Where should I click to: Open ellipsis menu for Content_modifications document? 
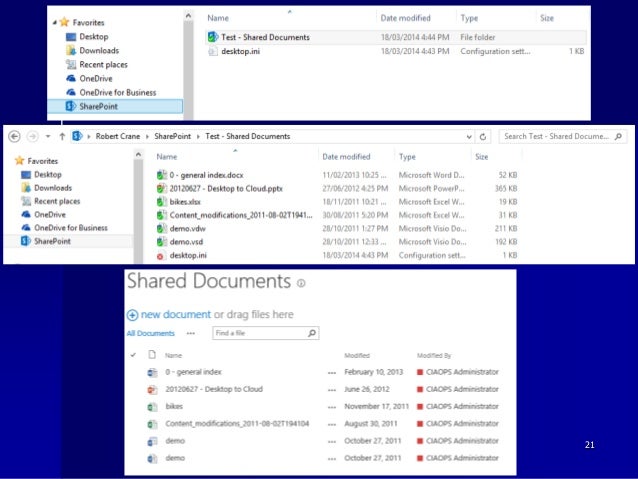coord(332,424)
